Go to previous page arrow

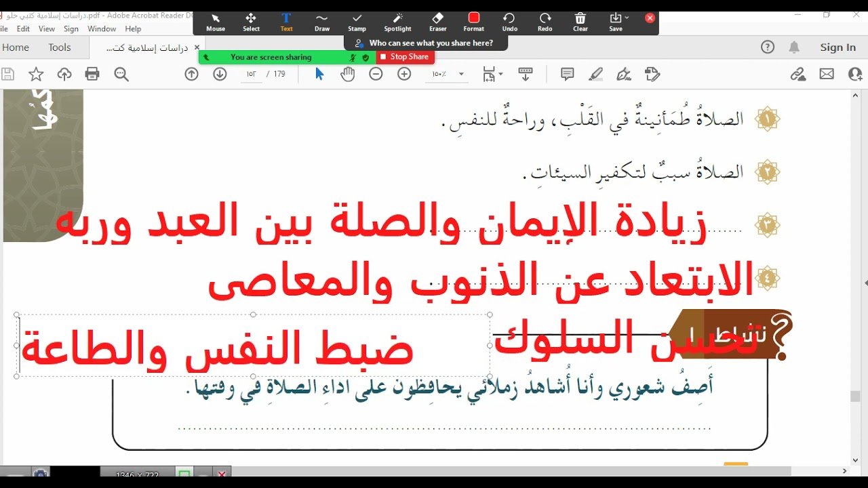191,74
